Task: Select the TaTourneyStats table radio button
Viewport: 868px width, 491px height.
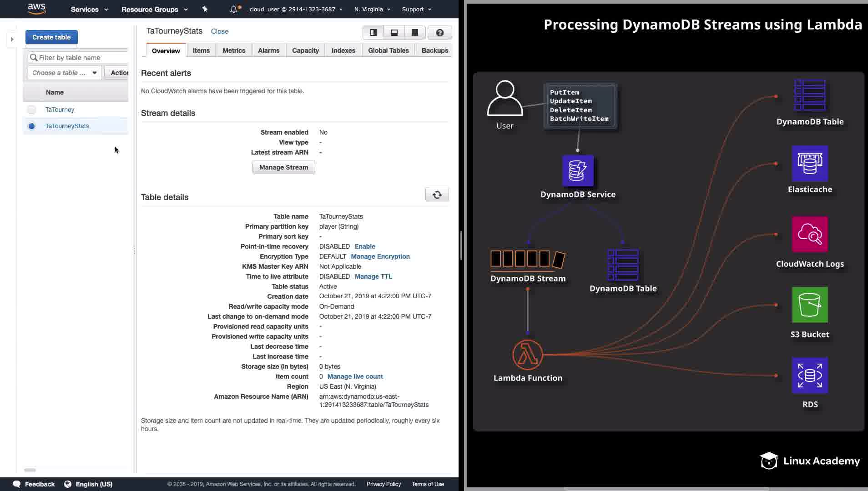Action: pos(31,126)
